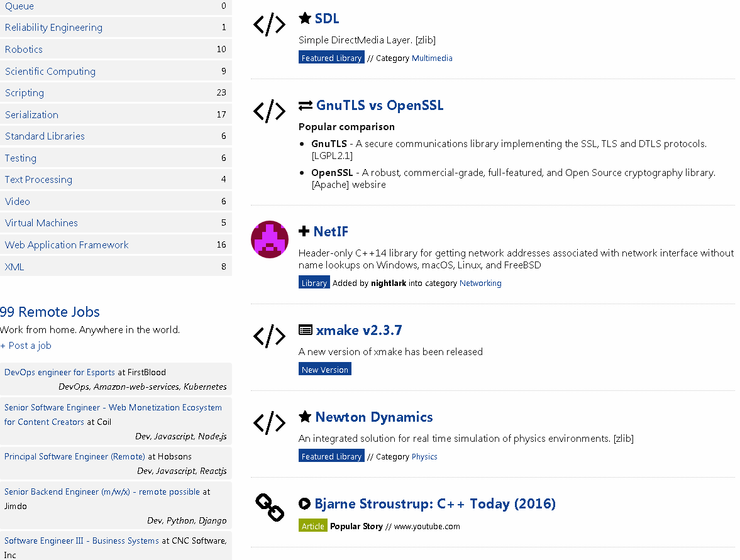
Task: Click the Post a job link
Action: (x=26, y=345)
